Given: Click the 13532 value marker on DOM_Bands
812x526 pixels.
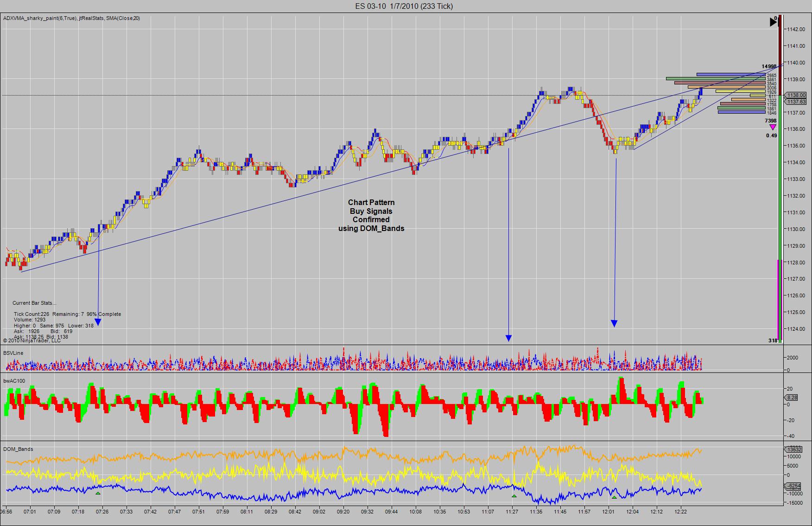Looking at the screenshot, I should 794,449.
